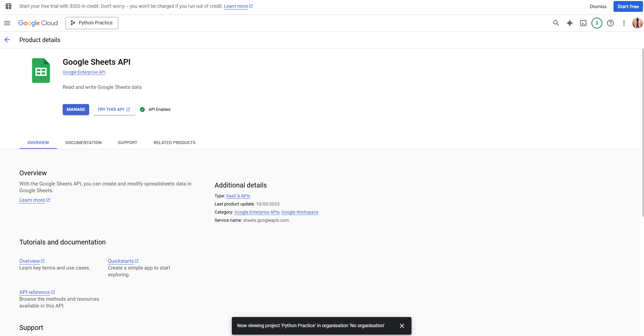The width and height of the screenshot is (644, 336).
Task: Open Learn more link in trial banner
Action: [x=238, y=6]
